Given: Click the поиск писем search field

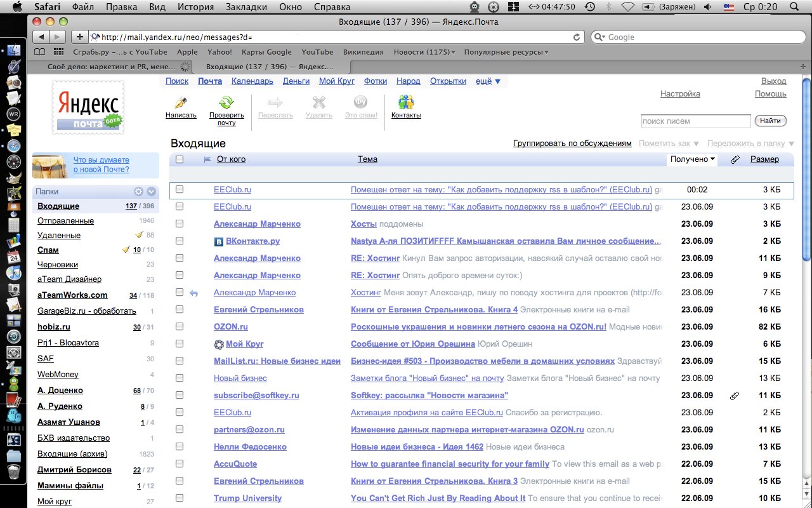Looking at the screenshot, I should pyautogui.click(x=695, y=121).
